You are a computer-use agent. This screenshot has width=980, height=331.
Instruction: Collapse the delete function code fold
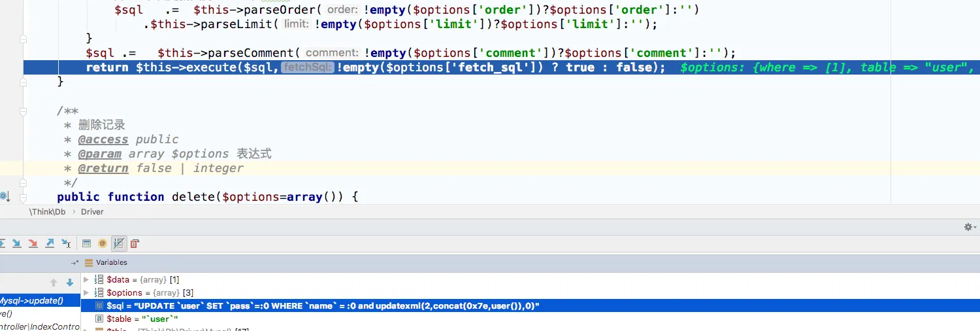point(24,197)
